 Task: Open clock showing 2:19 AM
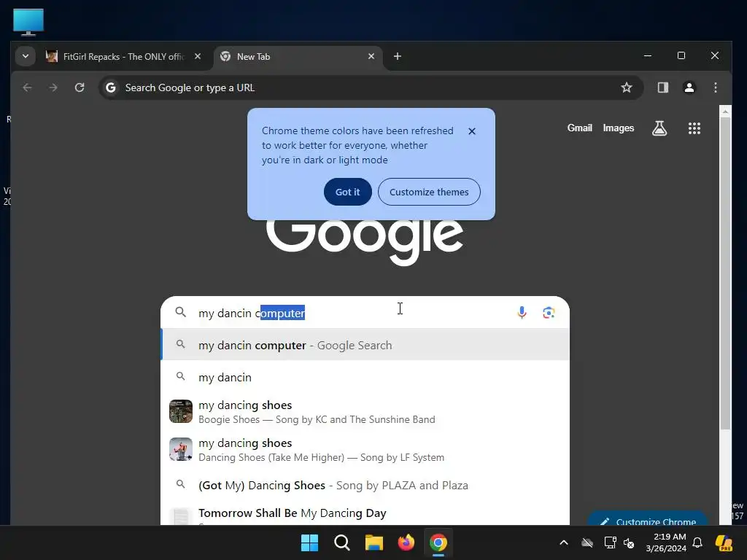tap(666, 542)
